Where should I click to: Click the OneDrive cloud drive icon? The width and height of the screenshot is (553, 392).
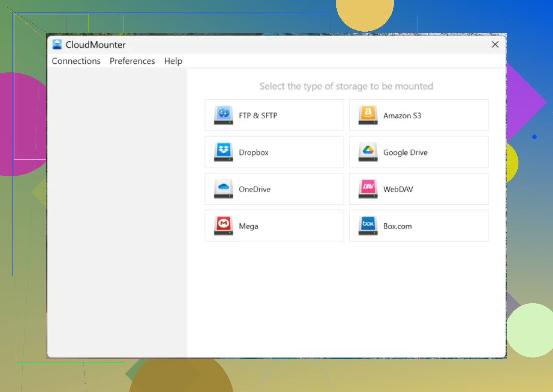tap(224, 189)
